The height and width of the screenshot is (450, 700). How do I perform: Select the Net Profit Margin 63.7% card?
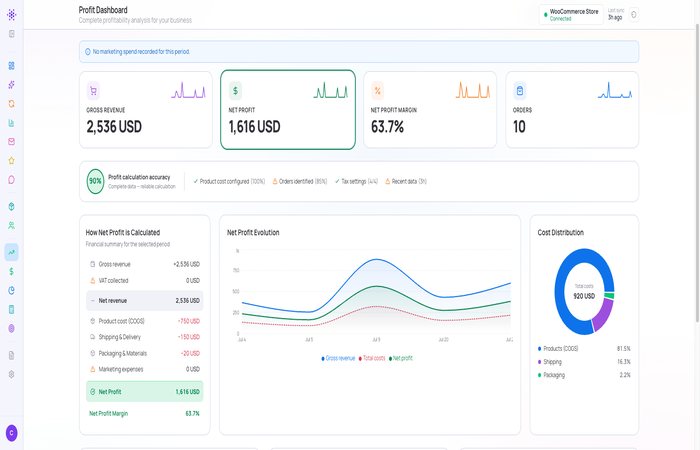pyautogui.click(x=430, y=109)
